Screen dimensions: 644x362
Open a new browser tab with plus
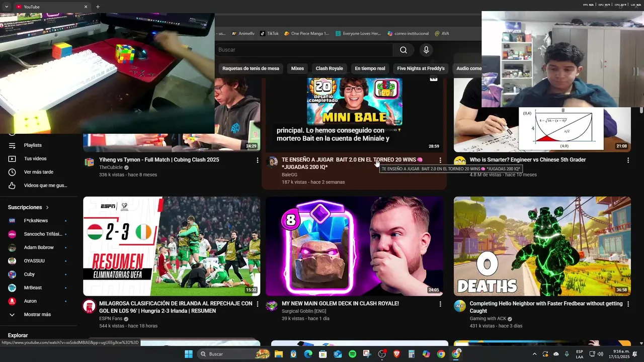click(98, 7)
